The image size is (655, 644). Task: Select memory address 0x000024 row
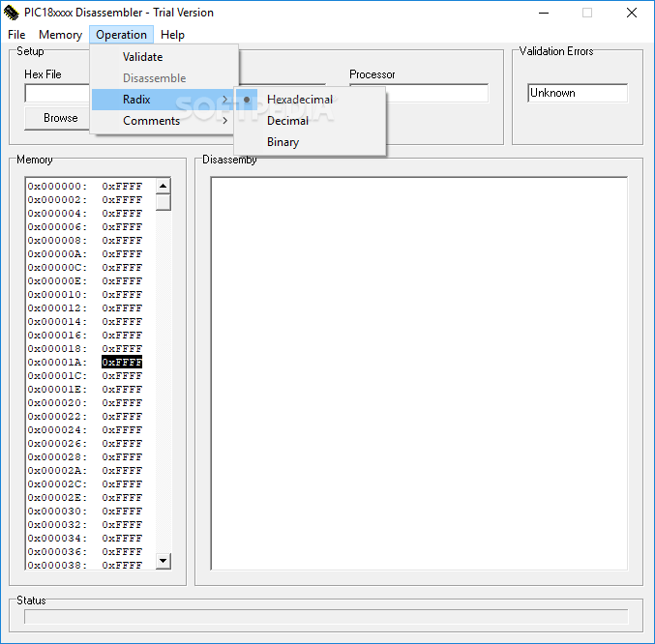click(85, 430)
